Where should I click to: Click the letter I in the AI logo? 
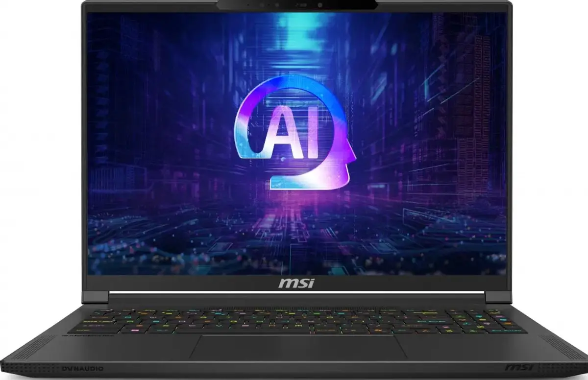[x=313, y=137]
